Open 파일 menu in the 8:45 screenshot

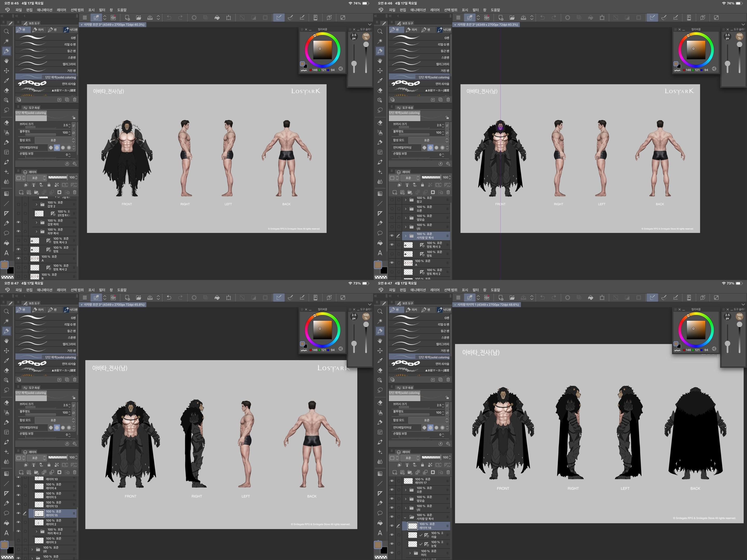[x=19, y=10]
